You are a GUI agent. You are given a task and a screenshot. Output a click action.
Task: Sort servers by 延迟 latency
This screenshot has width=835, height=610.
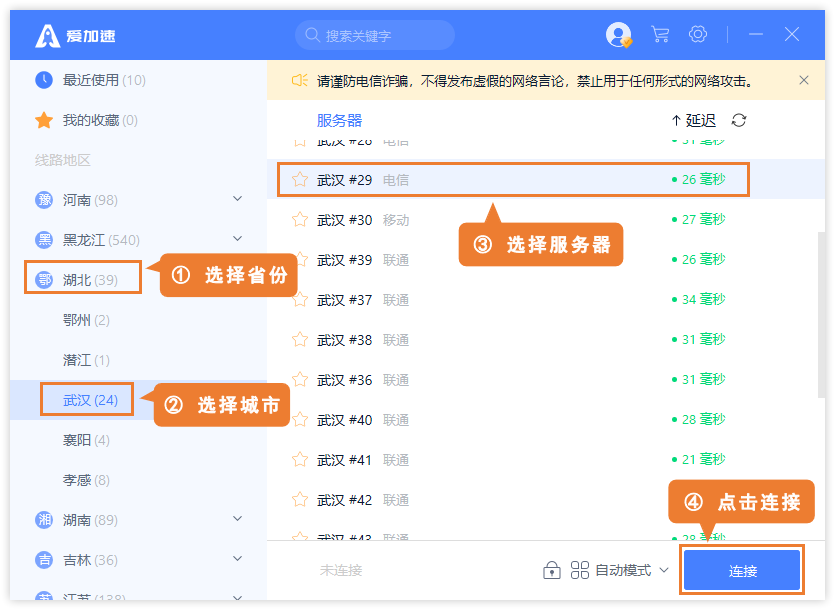pyautogui.click(x=694, y=120)
